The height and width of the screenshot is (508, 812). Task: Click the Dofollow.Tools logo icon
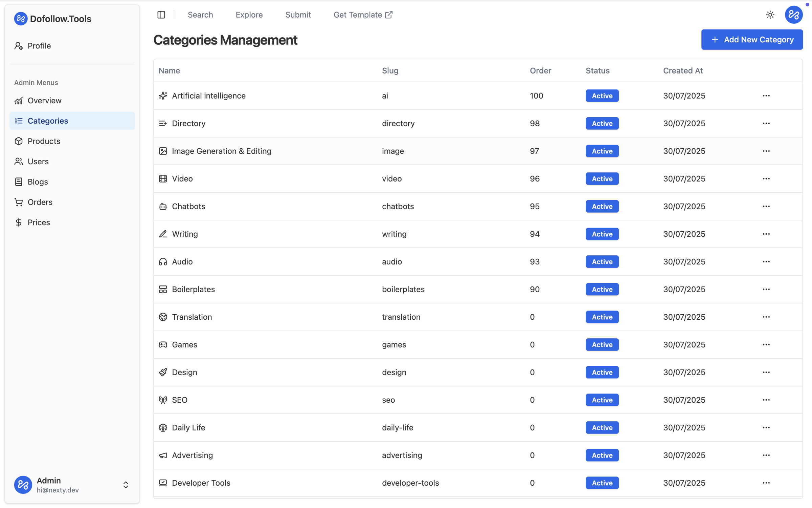coord(21,19)
